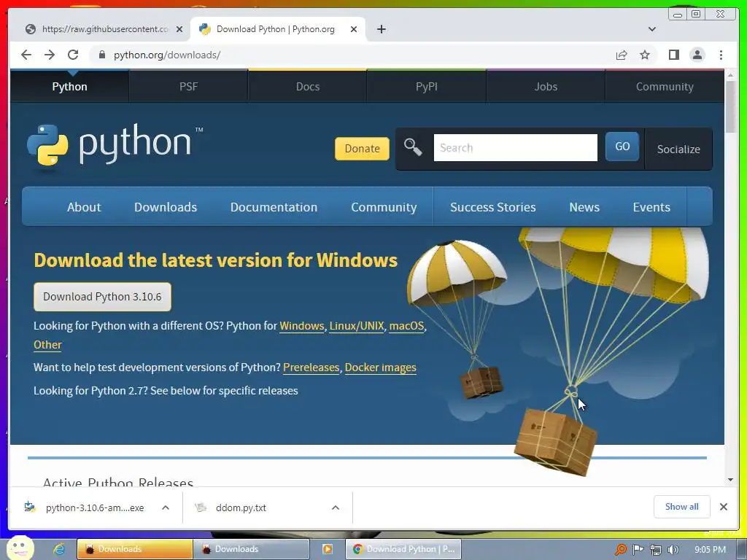The height and width of the screenshot is (560, 747).
Task: Expand options for python-3.10.6 exe download
Action: pos(166,507)
